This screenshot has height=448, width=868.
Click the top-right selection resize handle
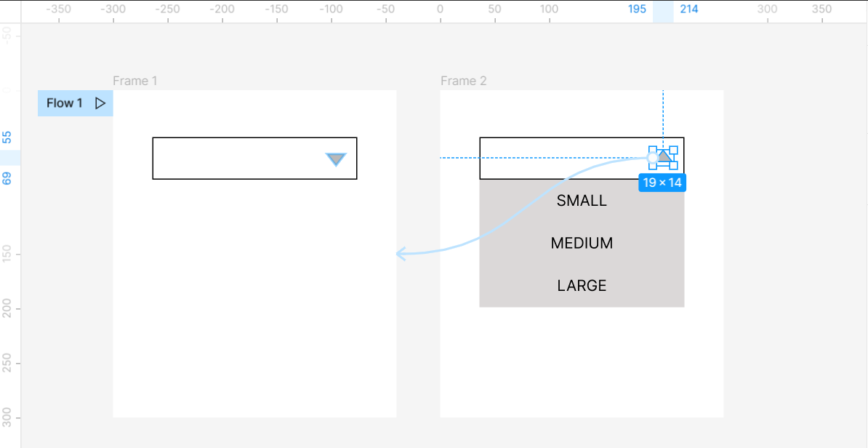pos(673,150)
